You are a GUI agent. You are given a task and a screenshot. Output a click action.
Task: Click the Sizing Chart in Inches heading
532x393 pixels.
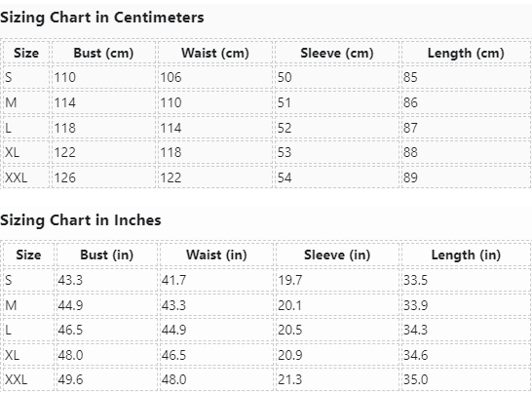81,220
